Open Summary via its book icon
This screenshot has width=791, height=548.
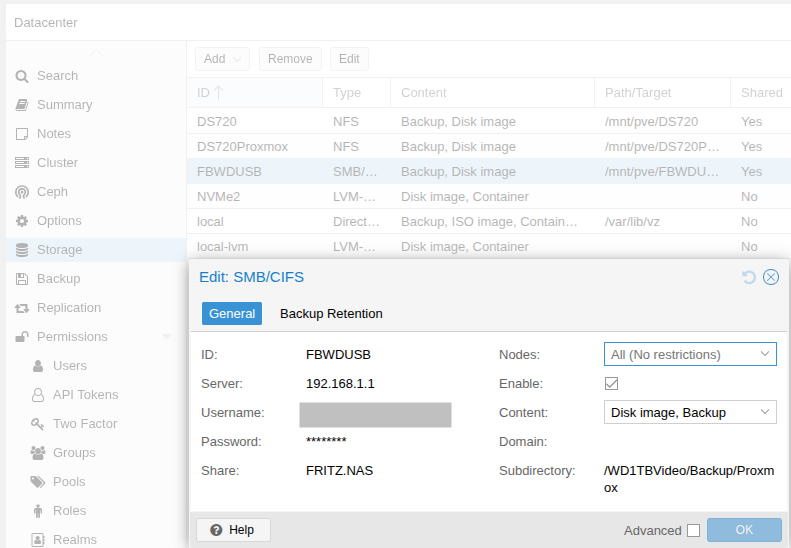pos(22,105)
